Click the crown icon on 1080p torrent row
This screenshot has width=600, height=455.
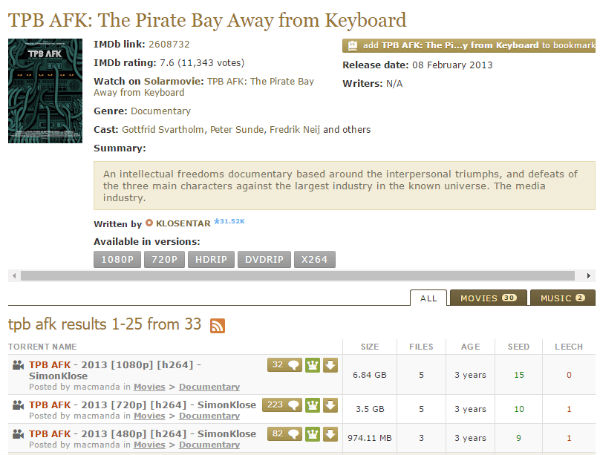point(312,365)
